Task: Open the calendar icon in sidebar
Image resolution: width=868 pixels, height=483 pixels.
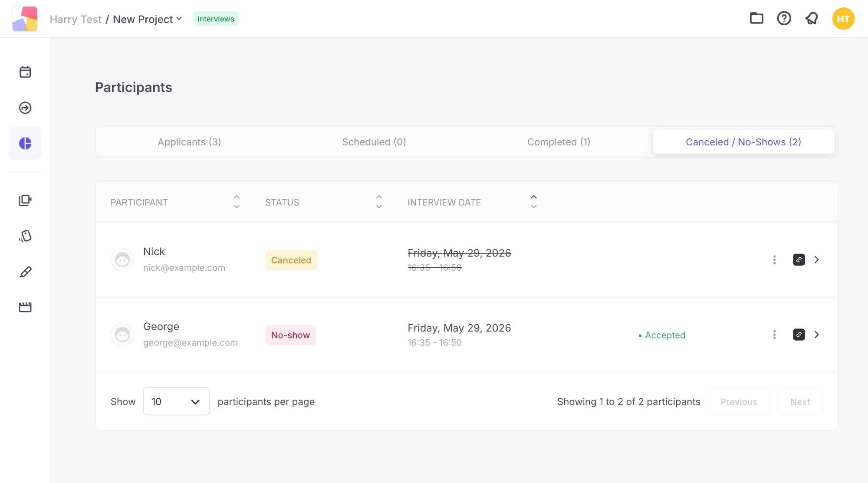Action: [x=25, y=72]
